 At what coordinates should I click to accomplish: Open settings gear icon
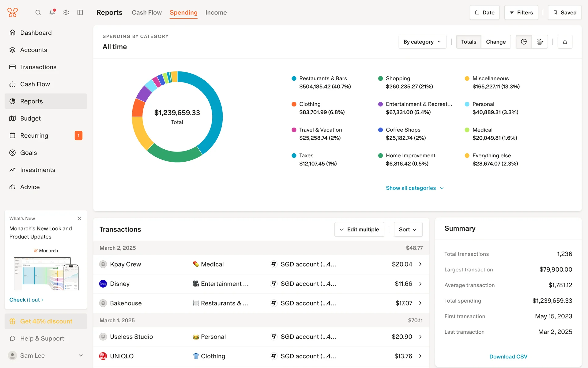[66, 13]
